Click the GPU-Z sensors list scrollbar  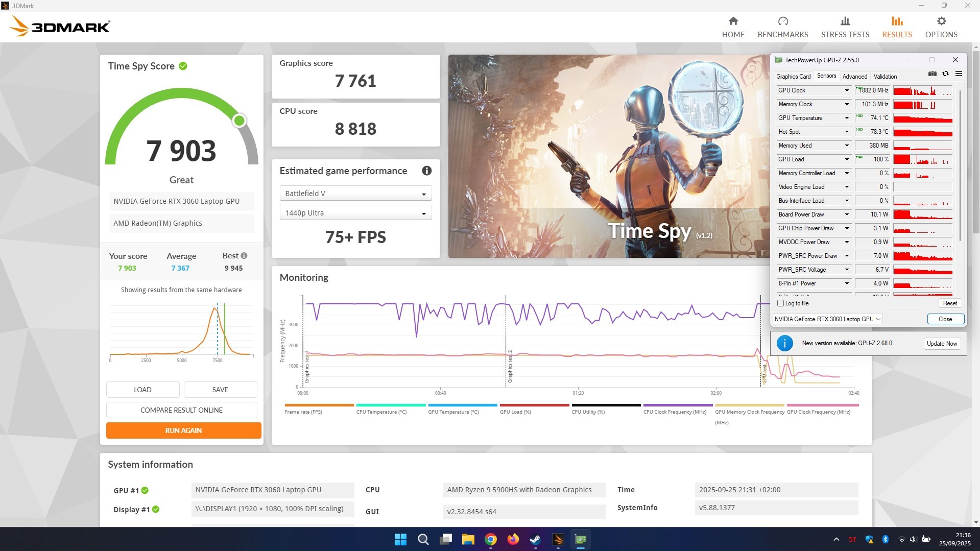tap(960, 166)
